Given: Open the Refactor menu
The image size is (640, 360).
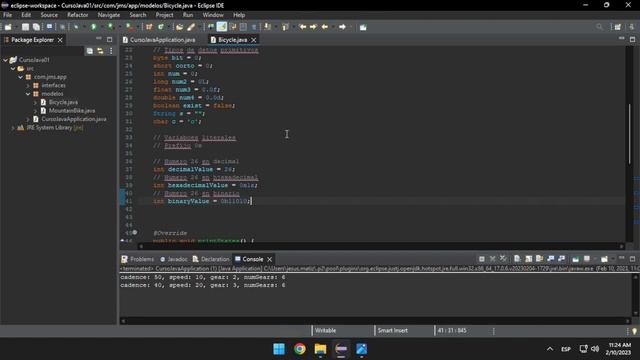Looking at the screenshot, I should pyautogui.click(x=78, y=15).
